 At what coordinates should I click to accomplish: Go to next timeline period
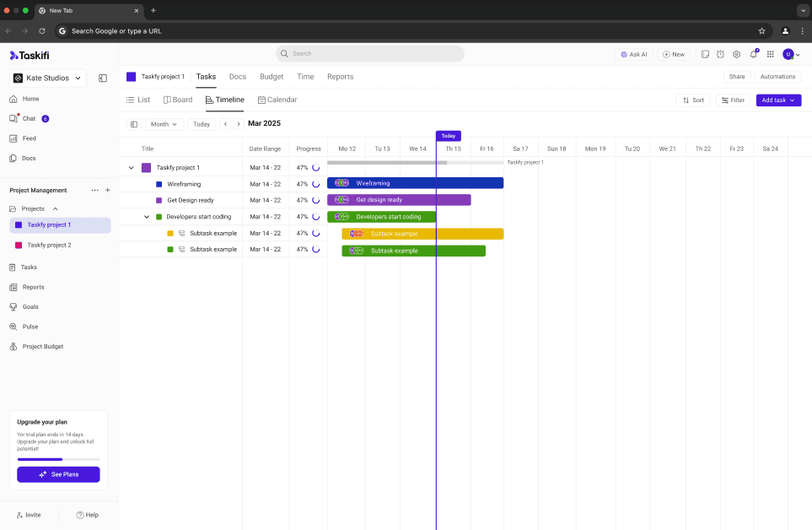click(x=239, y=124)
